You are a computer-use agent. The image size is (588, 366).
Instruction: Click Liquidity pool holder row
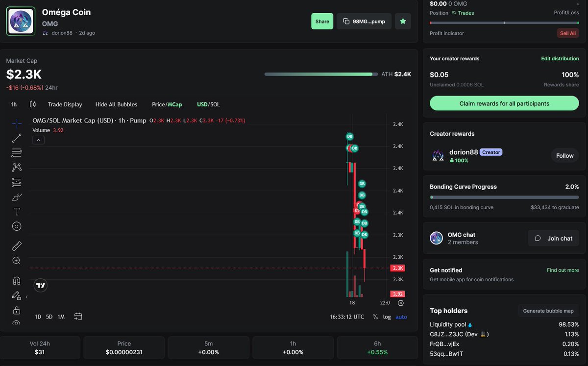click(504, 324)
